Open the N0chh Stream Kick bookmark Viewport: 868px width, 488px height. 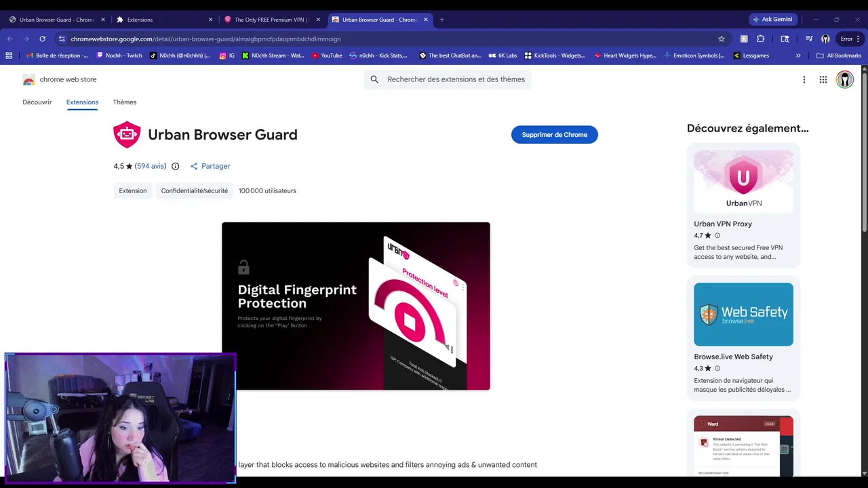pyautogui.click(x=273, y=56)
